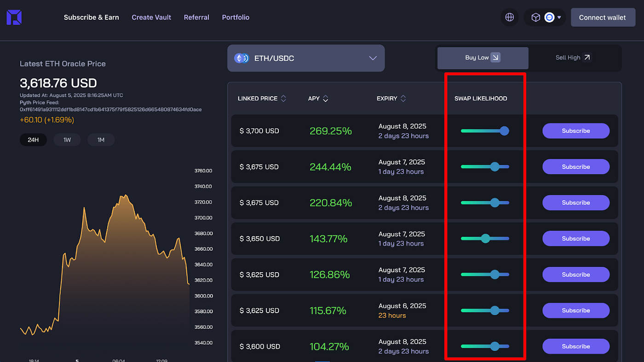Click the cube network icon near Connect wallet

535,17
